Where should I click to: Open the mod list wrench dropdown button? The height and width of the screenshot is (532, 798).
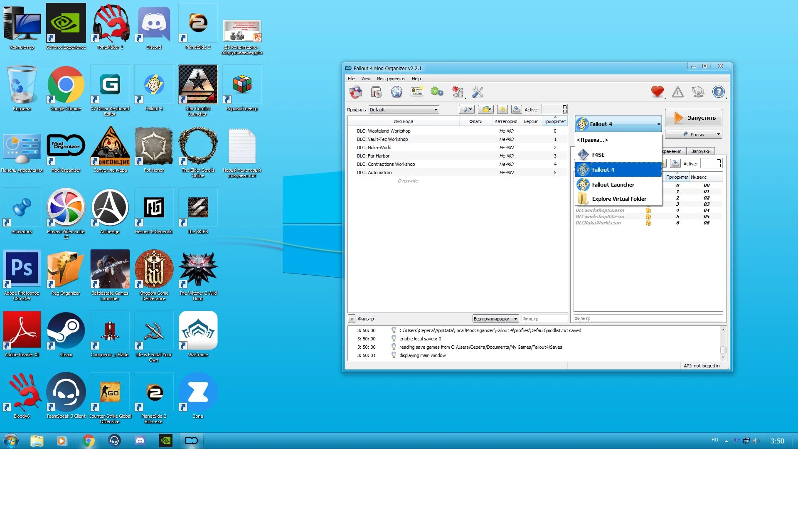[467, 109]
